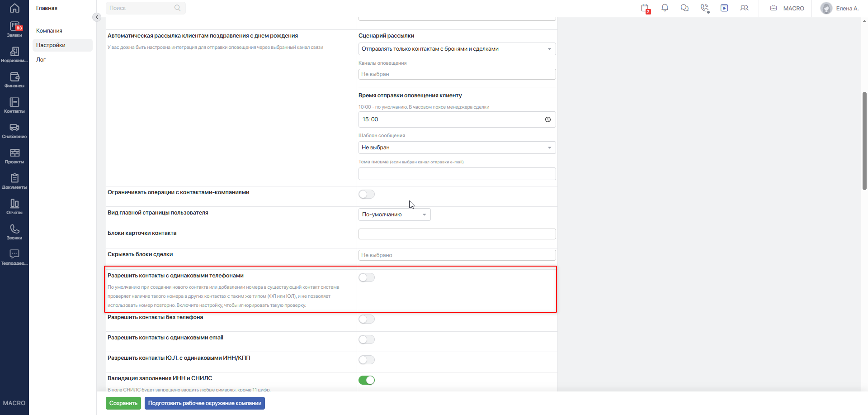Open the Лог menu item
Image resolution: width=868 pixels, height=415 pixels.
click(x=41, y=60)
